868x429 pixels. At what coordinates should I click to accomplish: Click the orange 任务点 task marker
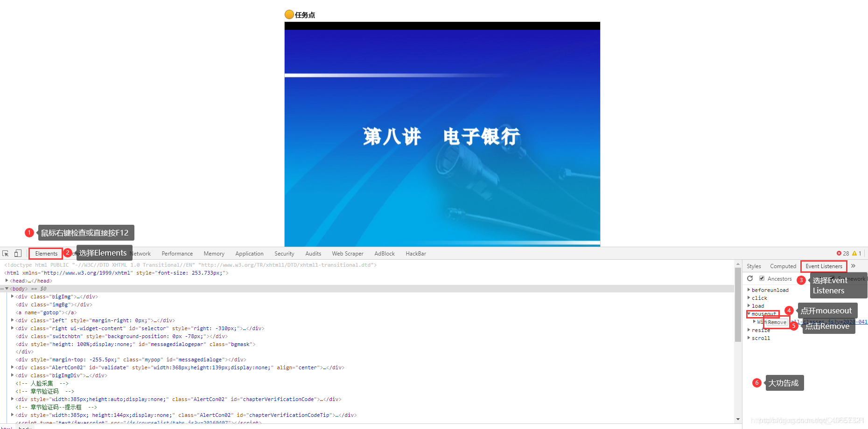point(289,15)
